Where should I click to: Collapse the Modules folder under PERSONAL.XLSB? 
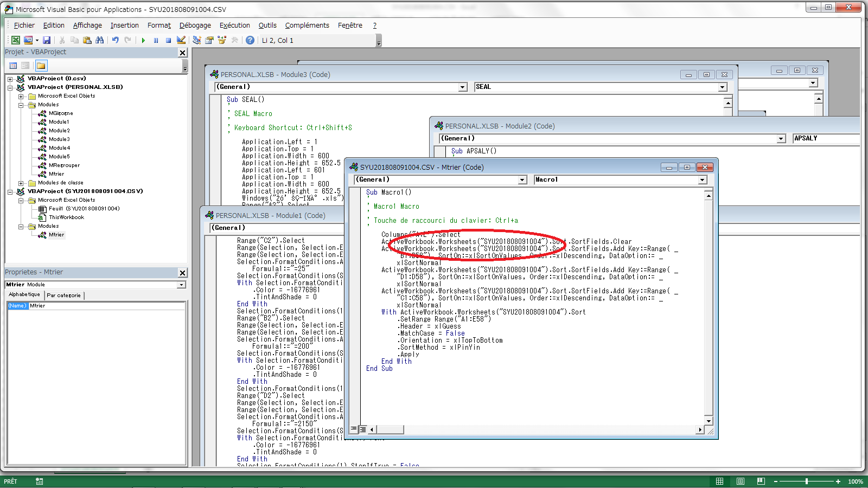(x=21, y=105)
